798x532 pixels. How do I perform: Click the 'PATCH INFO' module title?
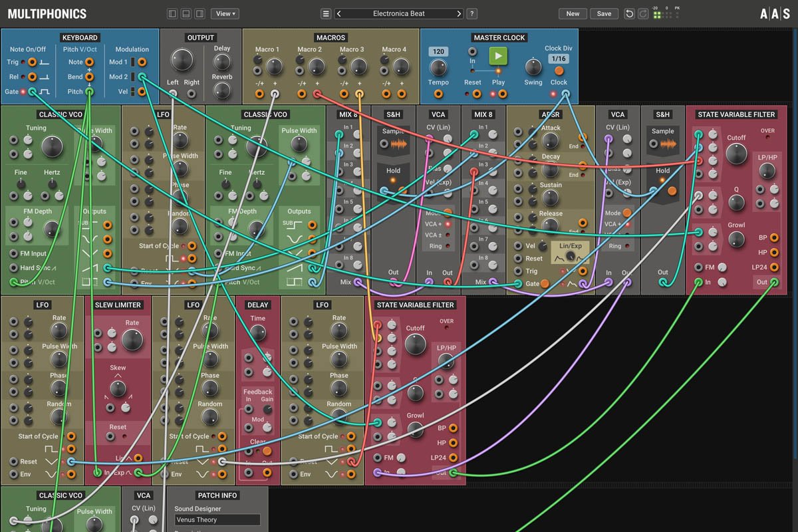[217, 495]
